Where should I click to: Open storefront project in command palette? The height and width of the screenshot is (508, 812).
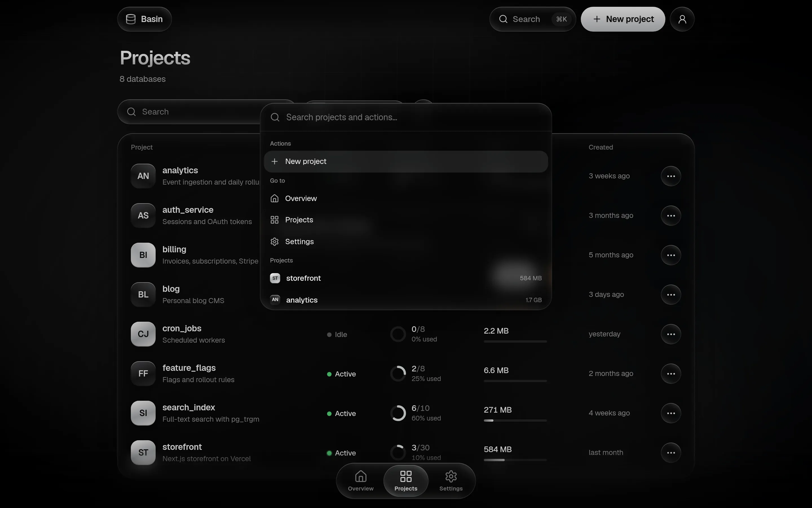coord(406,278)
